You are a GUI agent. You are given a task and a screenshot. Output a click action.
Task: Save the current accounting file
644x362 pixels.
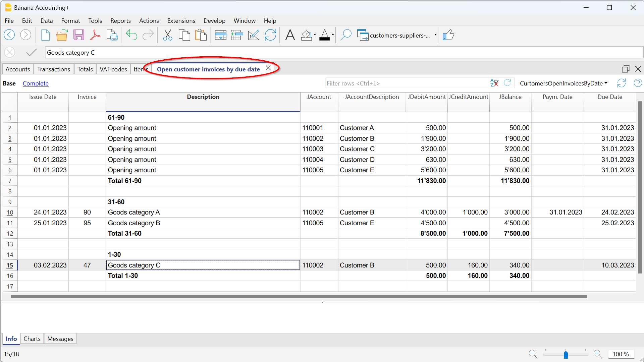pyautogui.click(x=79, y=35)
